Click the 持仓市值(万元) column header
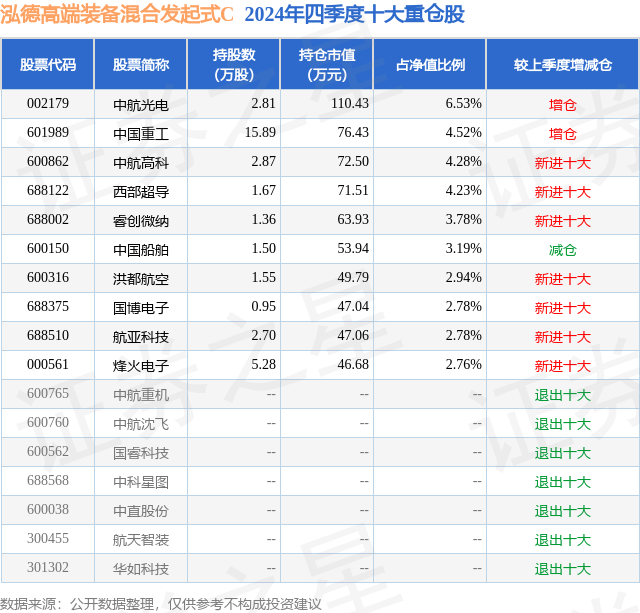640x613 pixels. [x=327, y=64]
